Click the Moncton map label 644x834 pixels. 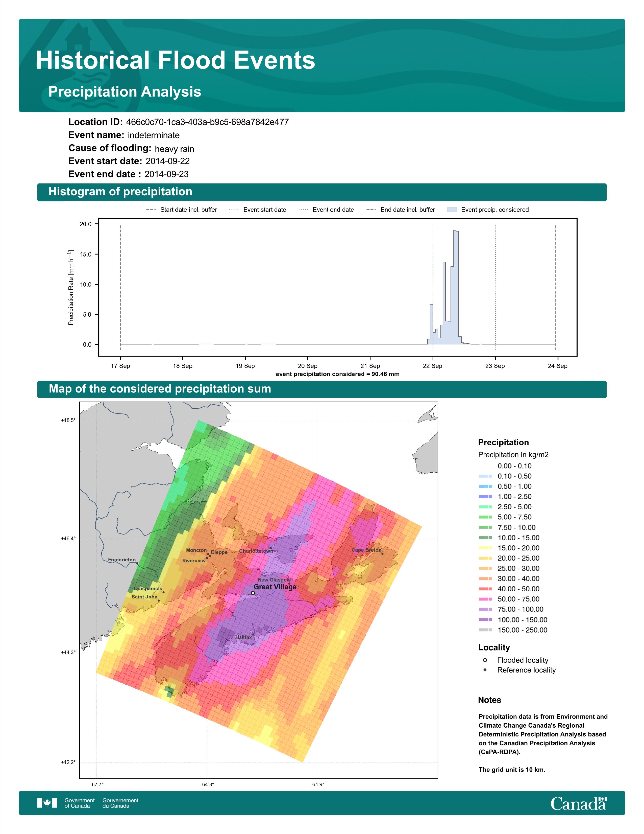click(x=196, y=550)
